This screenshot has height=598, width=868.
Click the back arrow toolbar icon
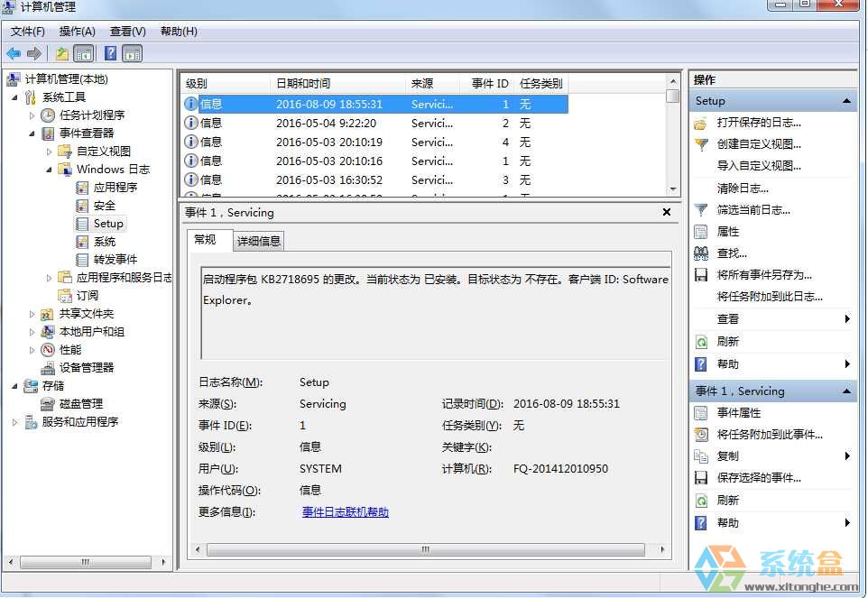point(14,54)
